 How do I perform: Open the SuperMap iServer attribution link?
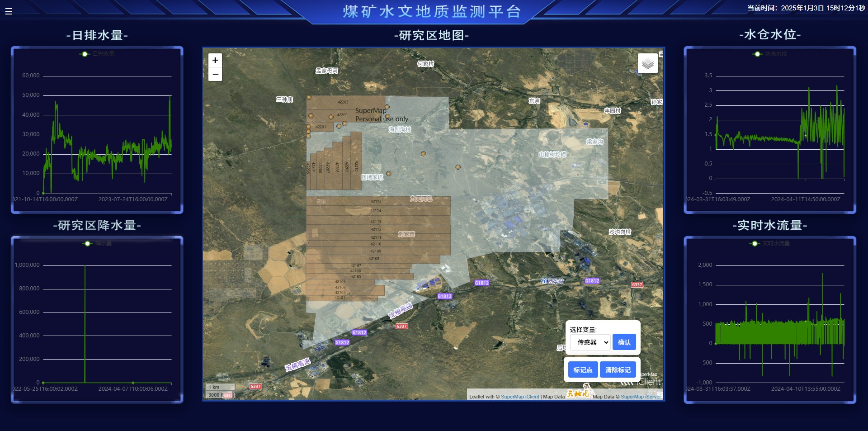[640, 397]
